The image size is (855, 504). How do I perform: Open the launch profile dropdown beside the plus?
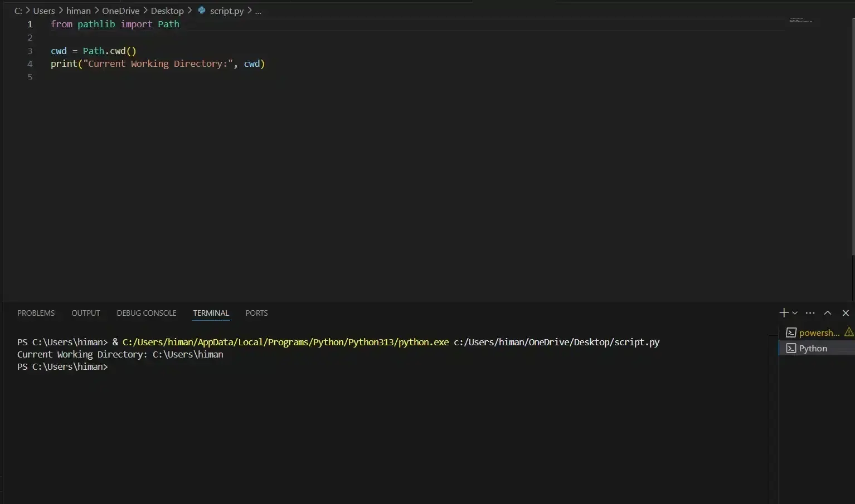pos(795,313)
